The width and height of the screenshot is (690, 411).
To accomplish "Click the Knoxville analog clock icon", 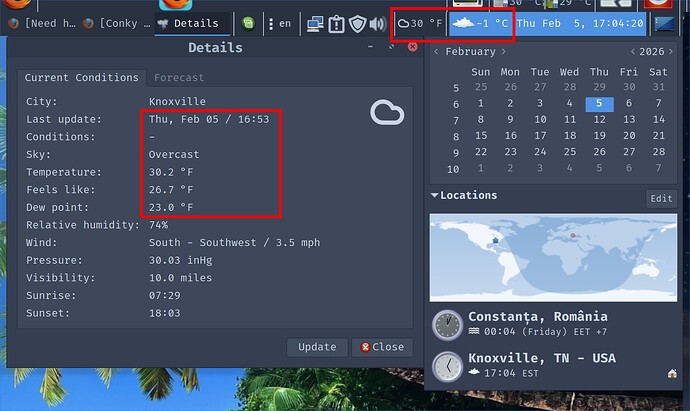I will pos(448,367).
